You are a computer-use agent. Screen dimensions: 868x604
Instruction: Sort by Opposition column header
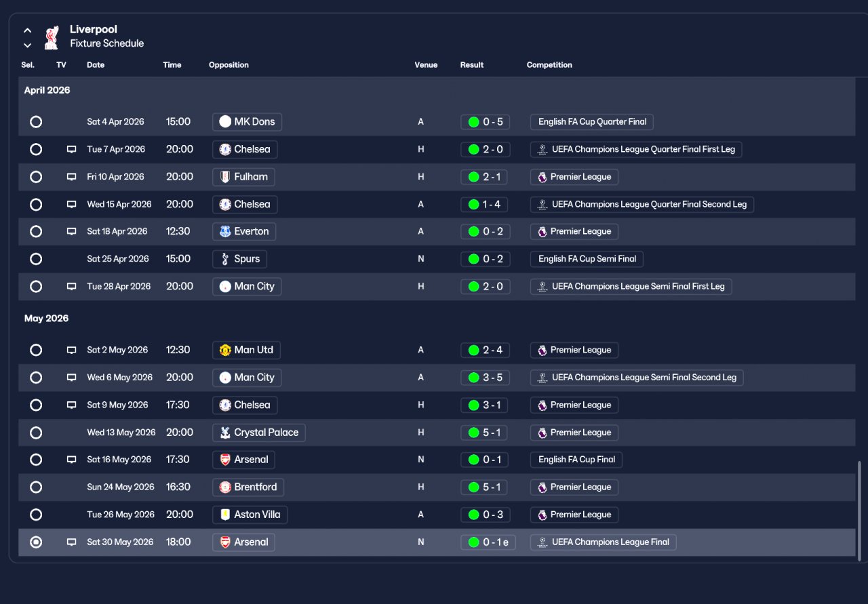[x=229, y=65]
